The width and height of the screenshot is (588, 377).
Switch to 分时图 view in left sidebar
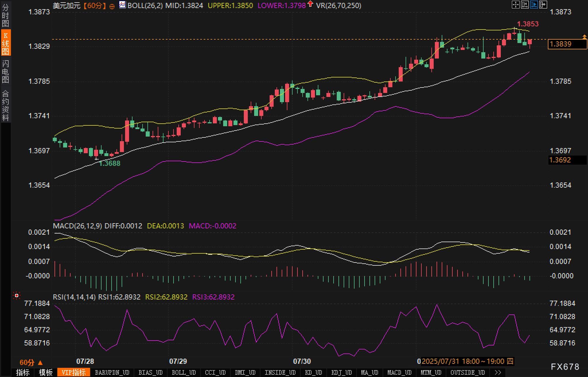click(5, 15)
